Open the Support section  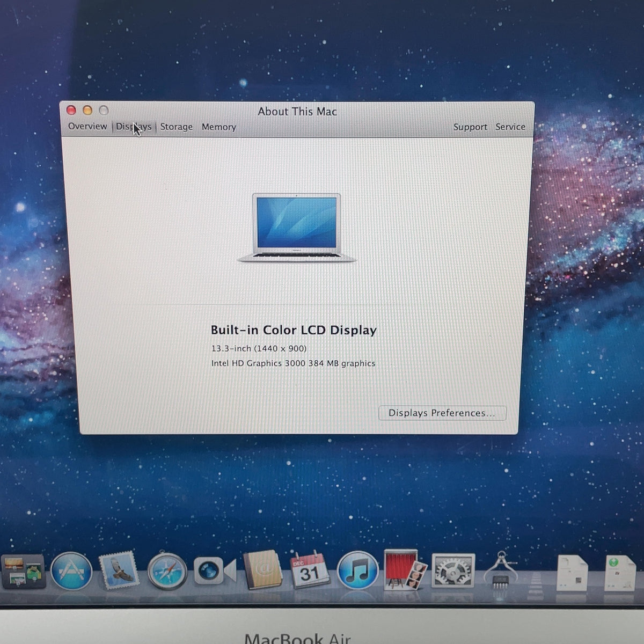(470, 127)
